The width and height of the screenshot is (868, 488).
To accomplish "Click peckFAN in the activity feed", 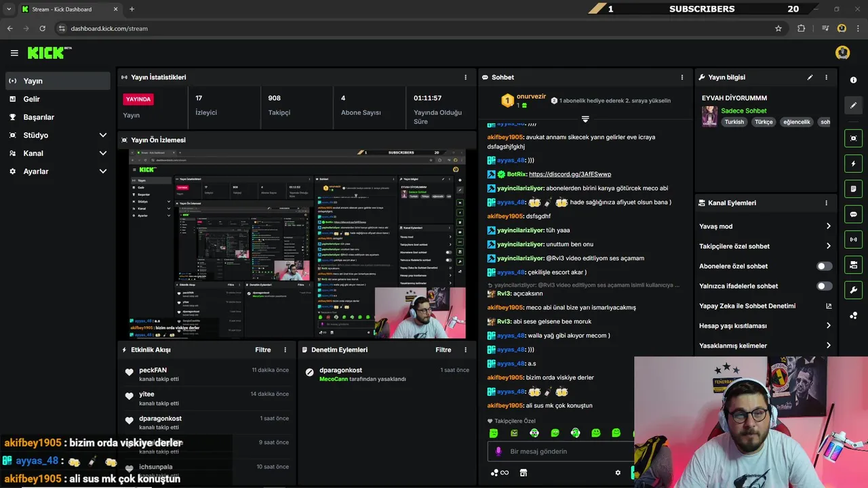I will [153, 370].
